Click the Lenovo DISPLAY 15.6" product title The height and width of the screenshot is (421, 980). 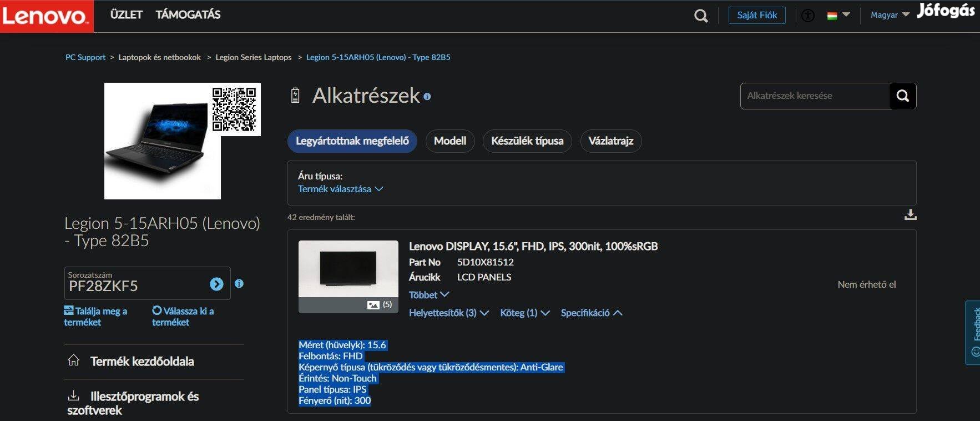533,246
